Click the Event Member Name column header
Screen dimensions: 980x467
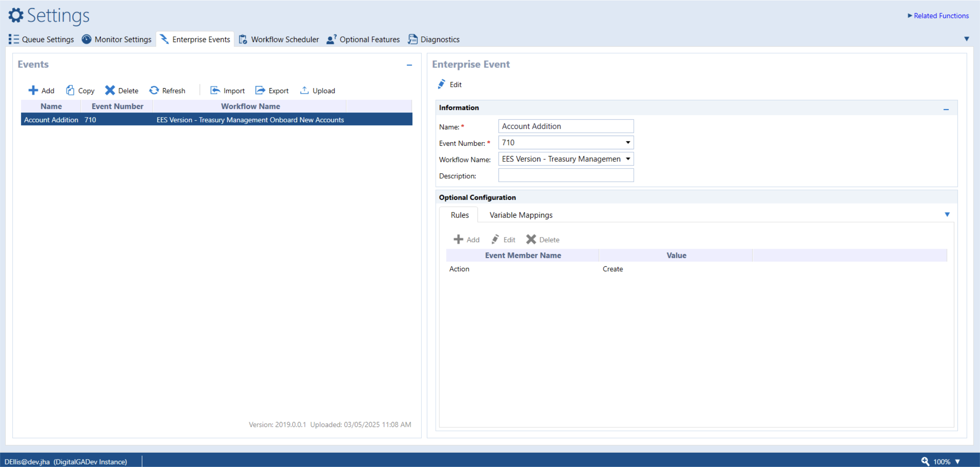click(523, 255)
